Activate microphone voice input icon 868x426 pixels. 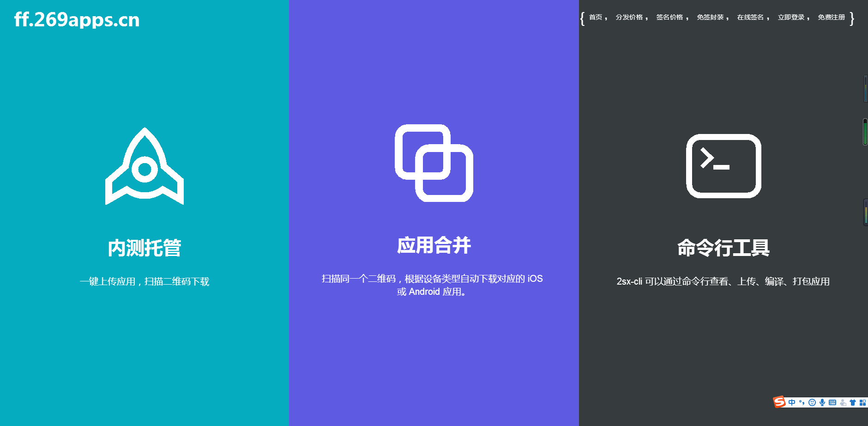(x=822, y=402)
